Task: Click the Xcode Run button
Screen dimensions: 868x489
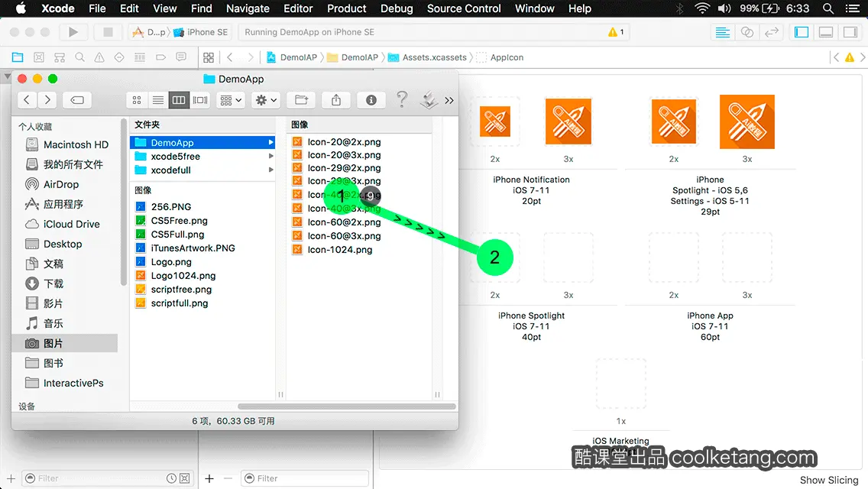Action: 73,32
